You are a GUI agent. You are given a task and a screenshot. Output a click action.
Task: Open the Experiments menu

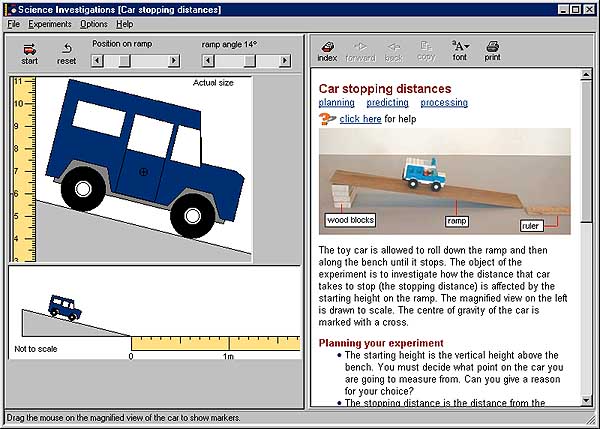pyautogui.click(x=50, y=24)
